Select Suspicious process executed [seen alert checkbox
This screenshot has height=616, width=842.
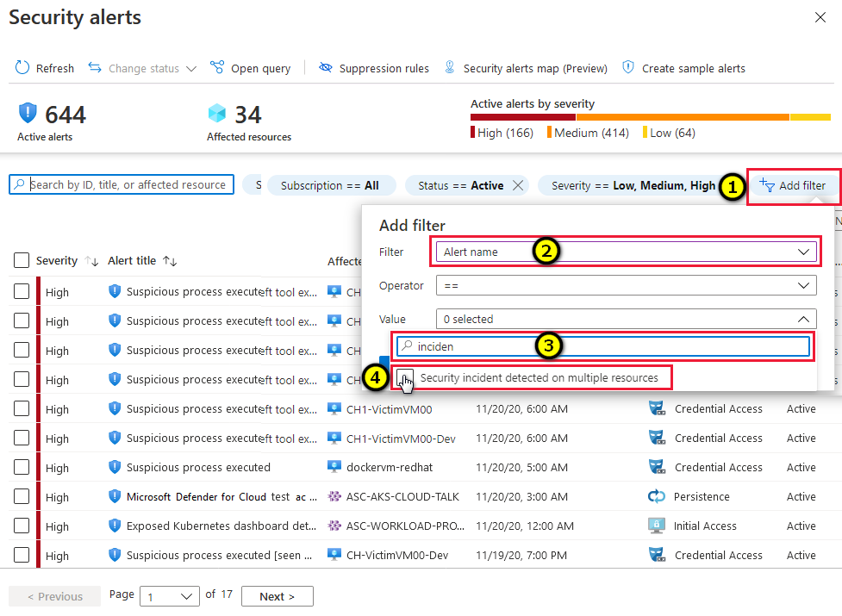point(22,554)
